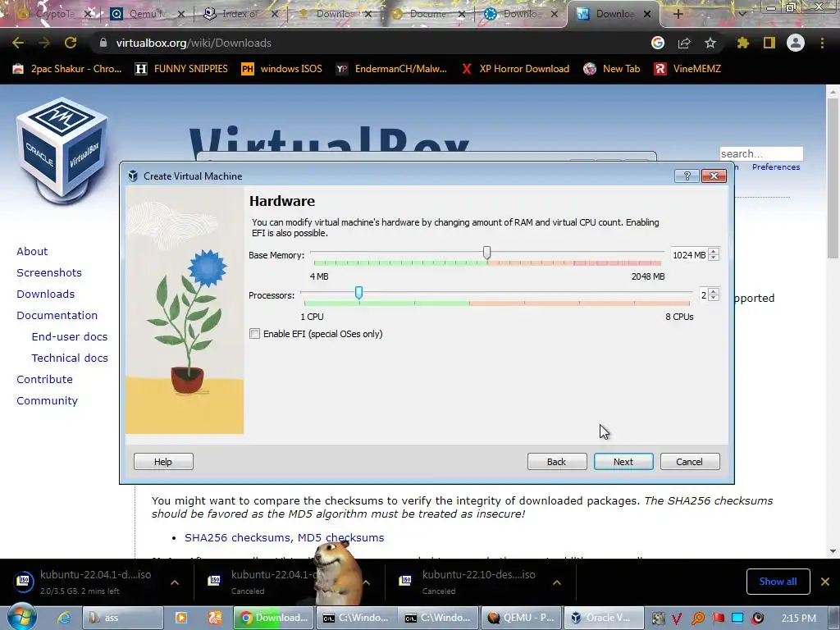Share this page using the share icon
The image size is (840, 630).
[x=684, y=43]
